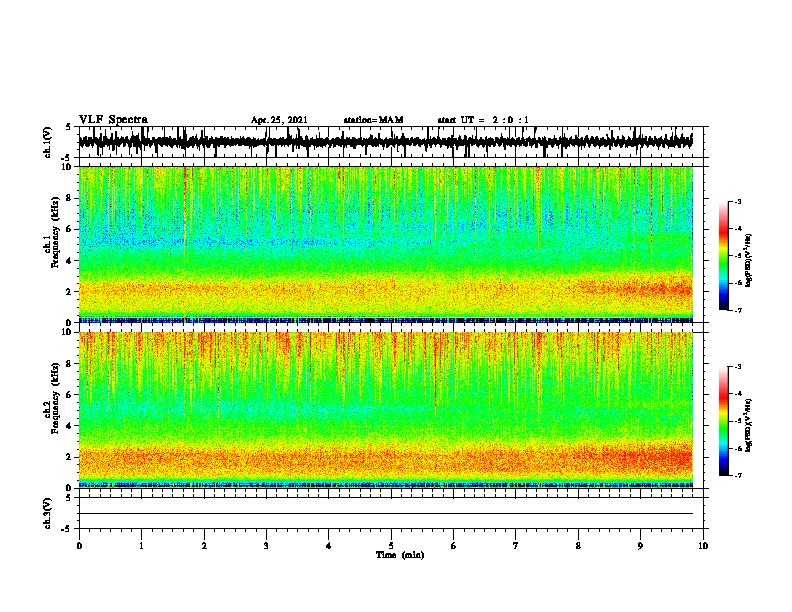This screenshot has width=792, height=612.
Task: Click time axis tick label "7"
Action: 516,546
